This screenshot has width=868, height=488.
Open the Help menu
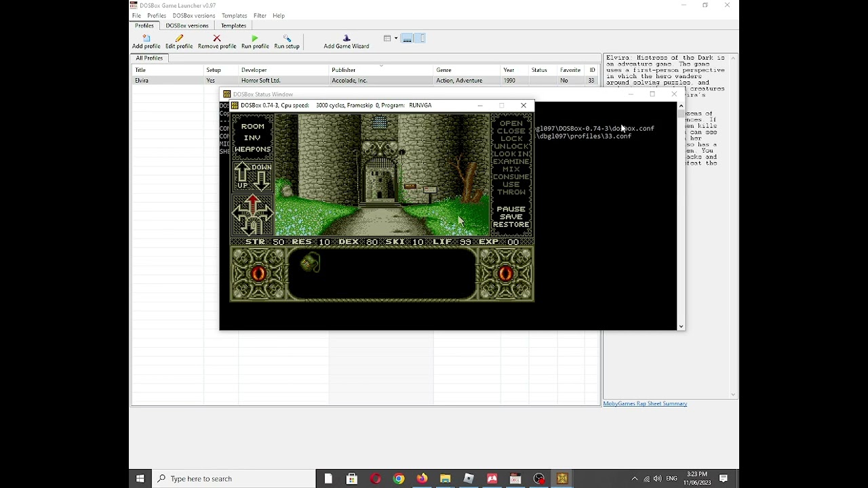(279, 16)
